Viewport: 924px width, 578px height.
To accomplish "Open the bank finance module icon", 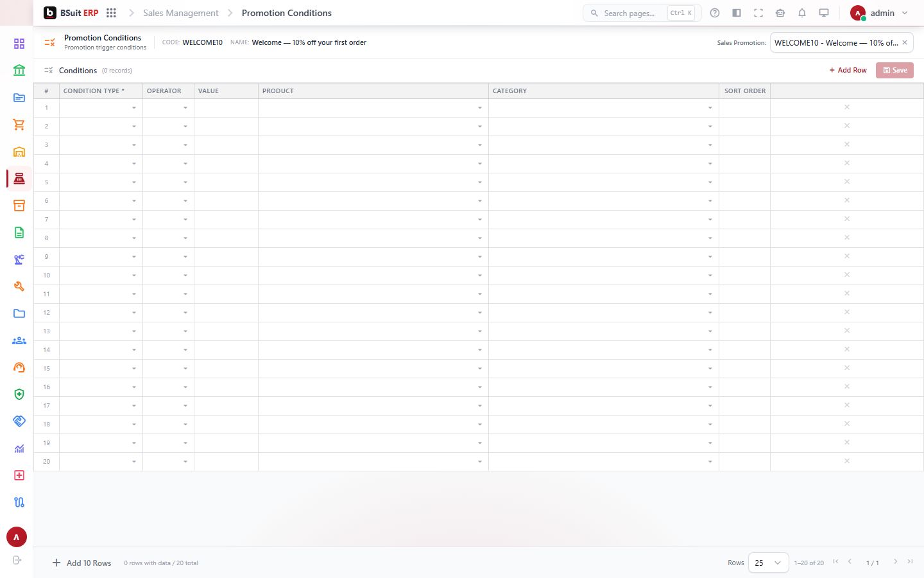I will [x=19, y=70].
